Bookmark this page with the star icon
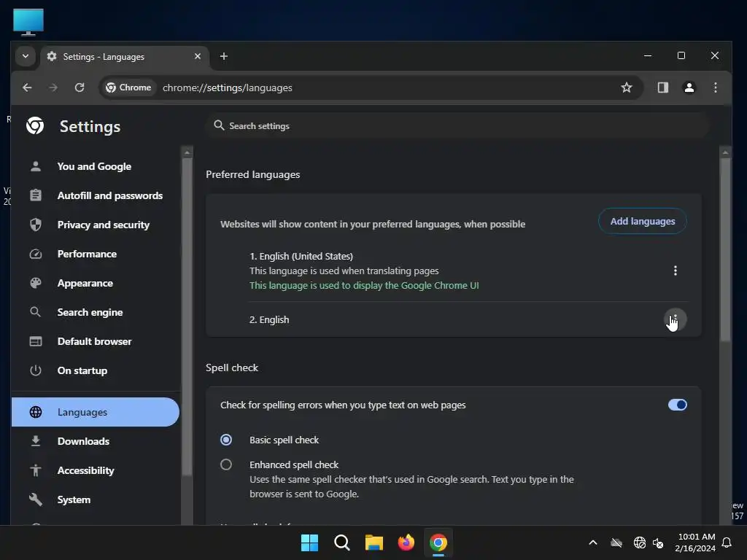The image size is (747, 560). pyautogui.click(x=626, y=87)
